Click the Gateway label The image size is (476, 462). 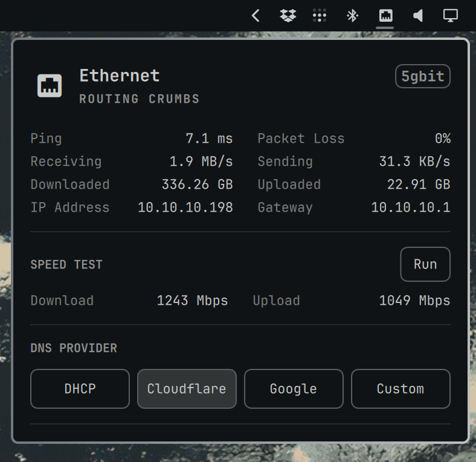tap(285, 208)
